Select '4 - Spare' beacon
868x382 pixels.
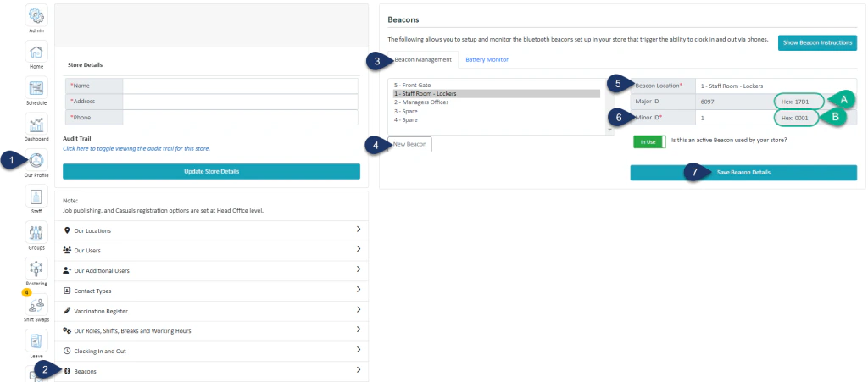click(x=406, y=120)
